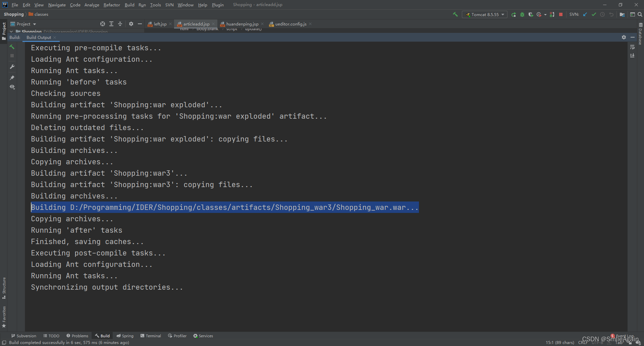644x346 pixels.
Task: Close the ueditor.config.js tab
Action: pyautogui.click(x=310, y=24)
